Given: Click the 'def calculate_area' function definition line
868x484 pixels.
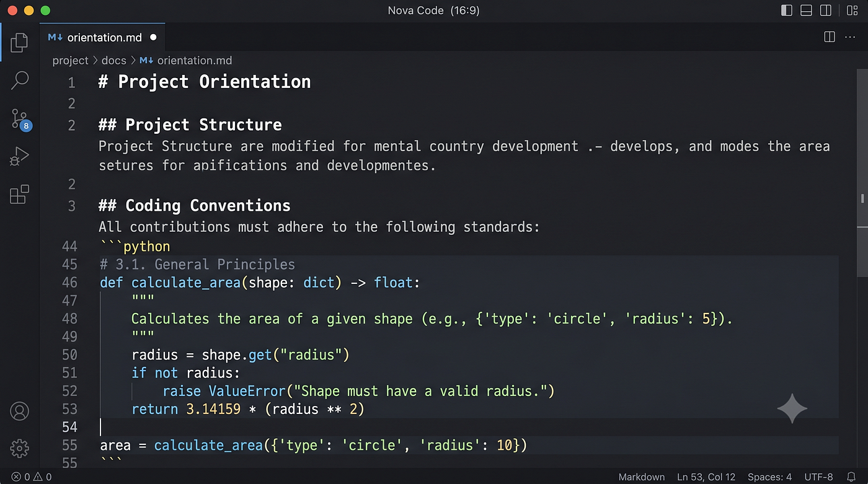Looking at the screenshot, I should [260, 283].
